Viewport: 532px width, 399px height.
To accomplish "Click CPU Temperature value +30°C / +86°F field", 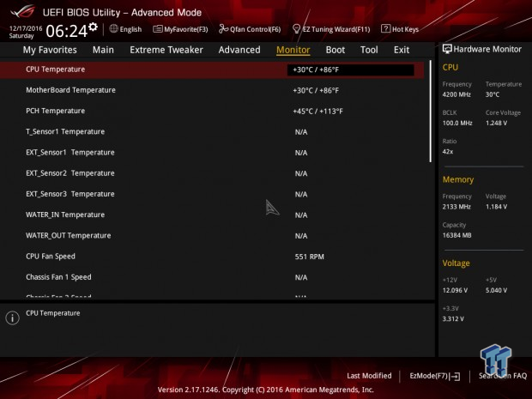I will click(350, 70).
